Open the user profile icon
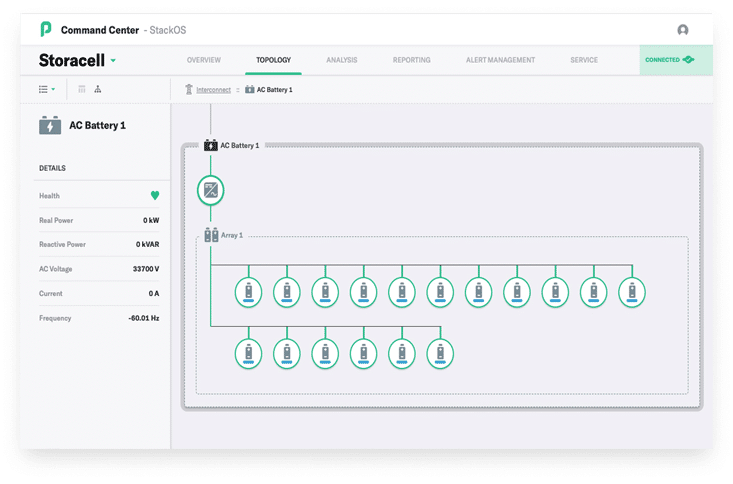Screen dimensions: 733x484 (683, 30)
